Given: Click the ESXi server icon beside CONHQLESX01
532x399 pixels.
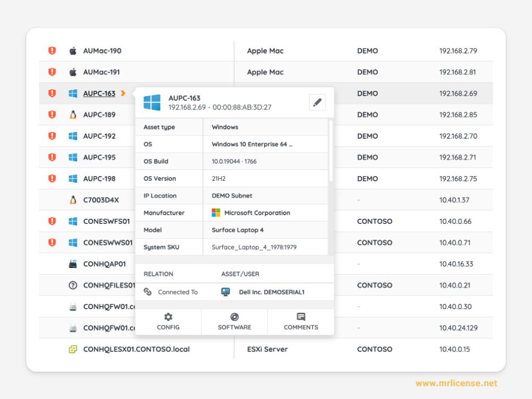Looking at the screenshot, I should pos(73,349).
